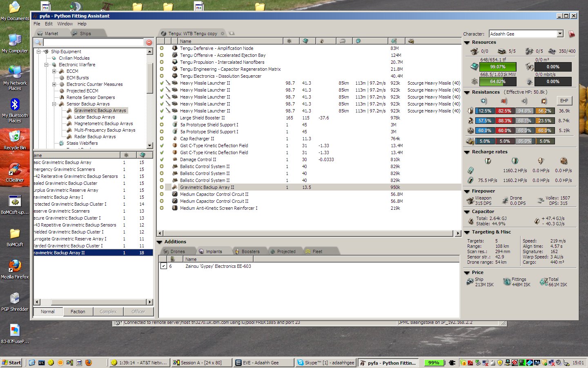
Task: Click the CPU icon beside the 99.07% bar
Action: 474,66
